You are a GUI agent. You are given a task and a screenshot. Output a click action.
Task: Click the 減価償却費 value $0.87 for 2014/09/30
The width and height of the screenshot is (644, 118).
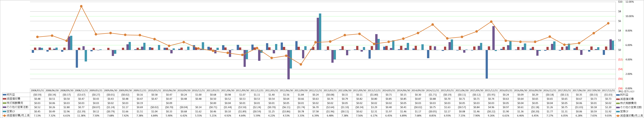click(418, 99)
